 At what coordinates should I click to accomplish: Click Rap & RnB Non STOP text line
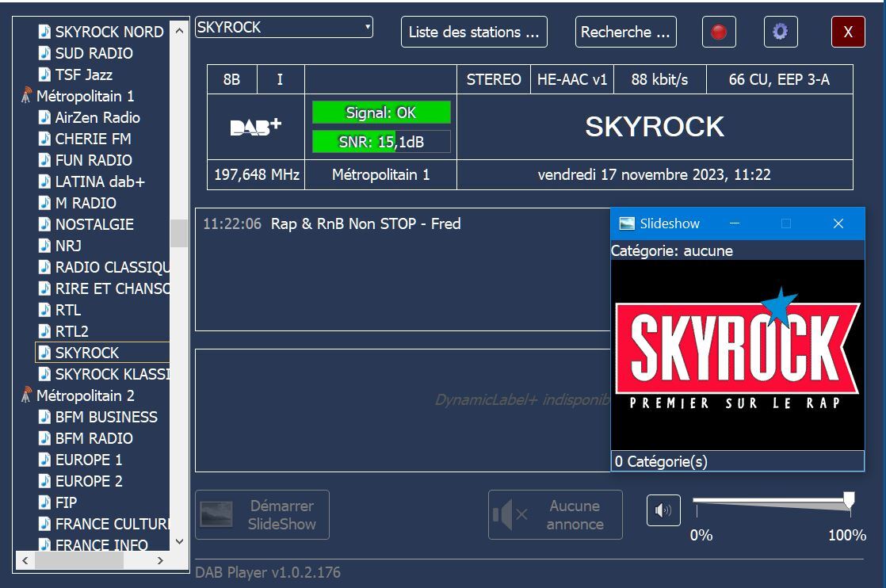tap(365, 223)
